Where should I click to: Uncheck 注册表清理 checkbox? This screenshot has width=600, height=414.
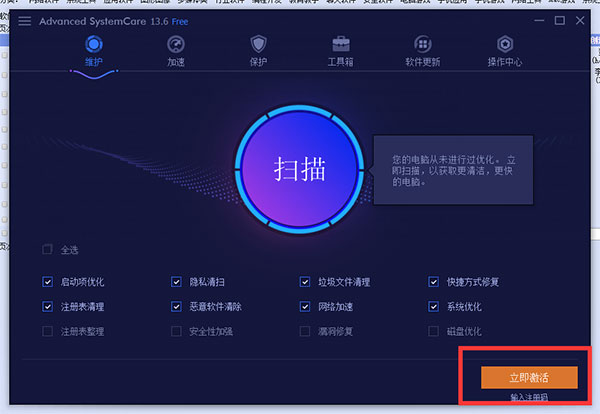[x=47, y=306]
